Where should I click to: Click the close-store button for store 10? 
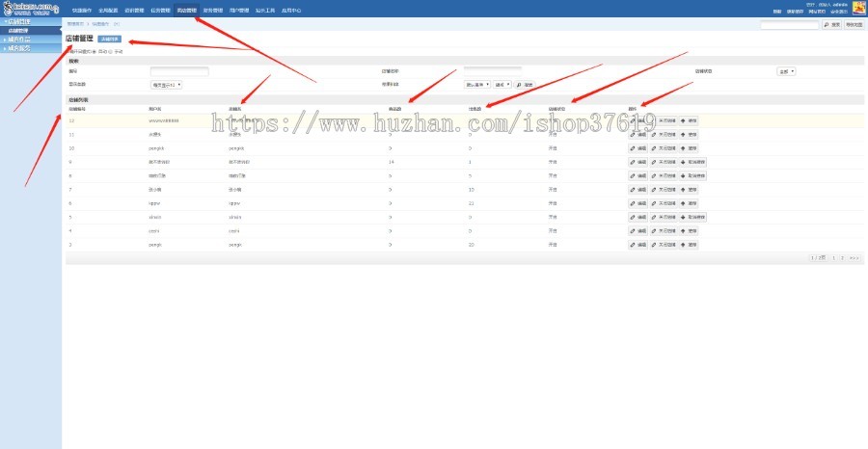tap(663, 148)
